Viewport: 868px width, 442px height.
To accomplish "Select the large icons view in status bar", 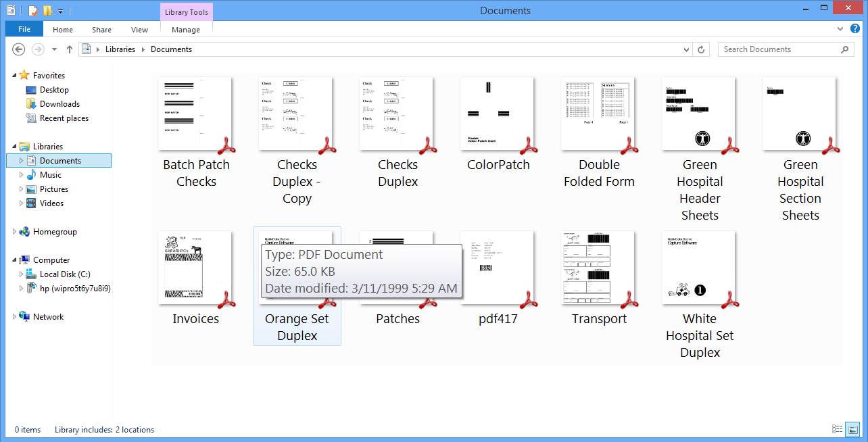I will [x=852, y=429].
